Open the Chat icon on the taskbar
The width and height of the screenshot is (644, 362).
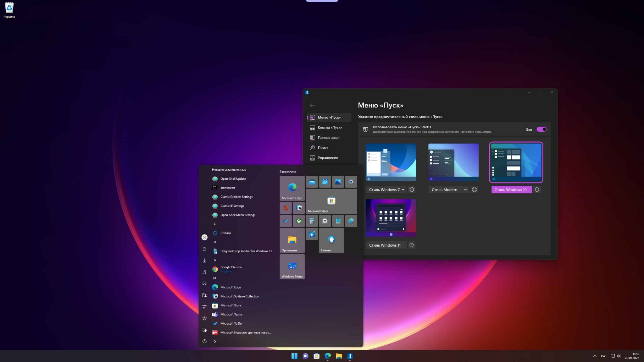click(305, 356)
